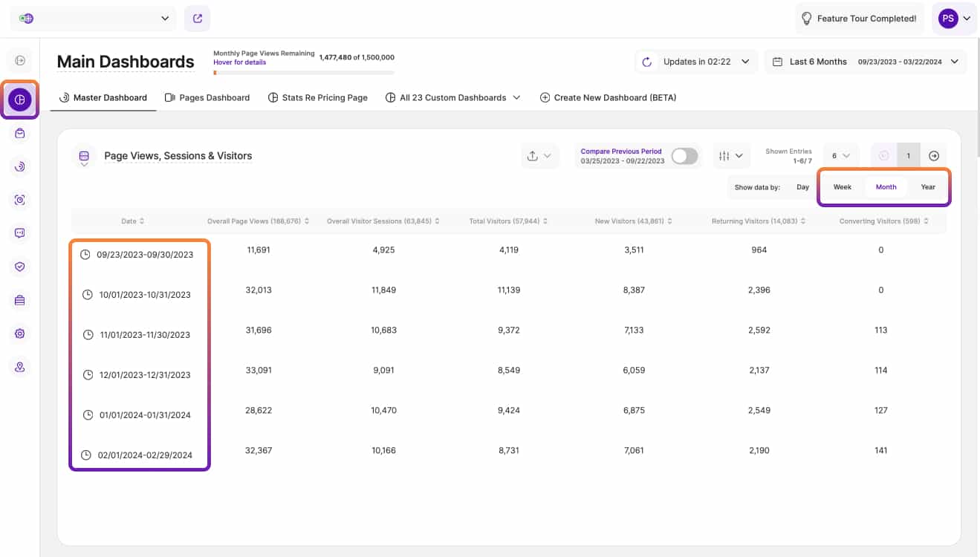Click the monthly page views progress bar
This screenshot has width=980, height=557.
pos(303,73)
